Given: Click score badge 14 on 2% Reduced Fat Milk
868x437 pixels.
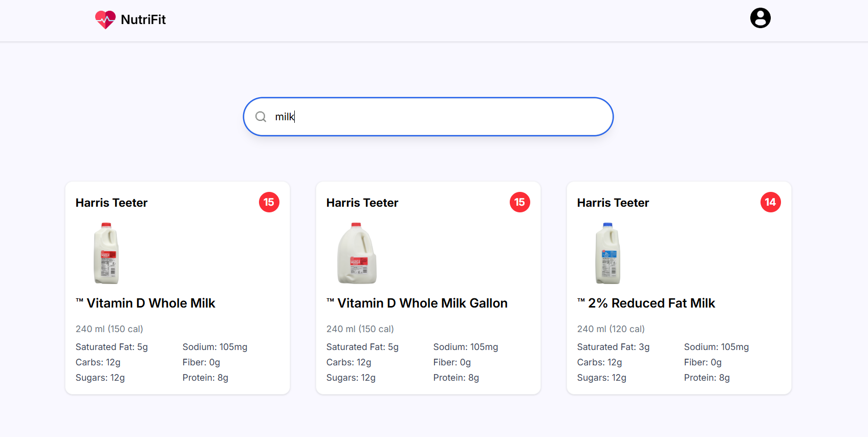Looking at the screenshot, I should 771,202.
